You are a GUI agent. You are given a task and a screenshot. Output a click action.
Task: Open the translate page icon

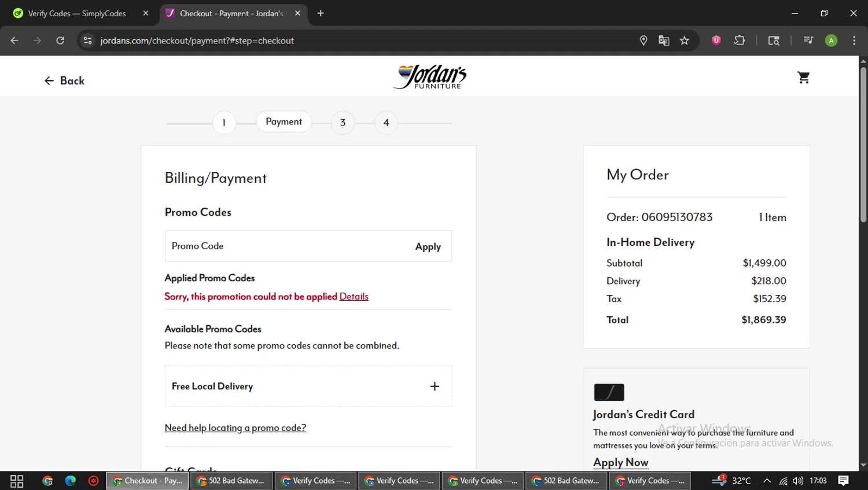(664, 40)
